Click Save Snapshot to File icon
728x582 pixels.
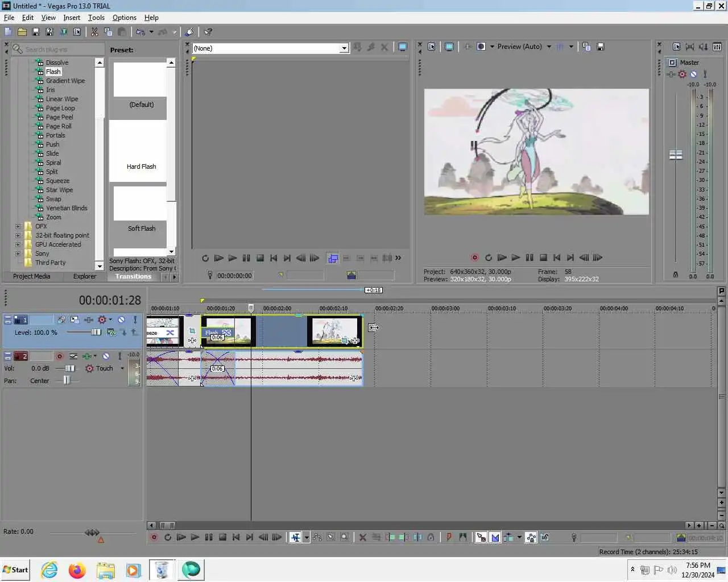point(601,47)
